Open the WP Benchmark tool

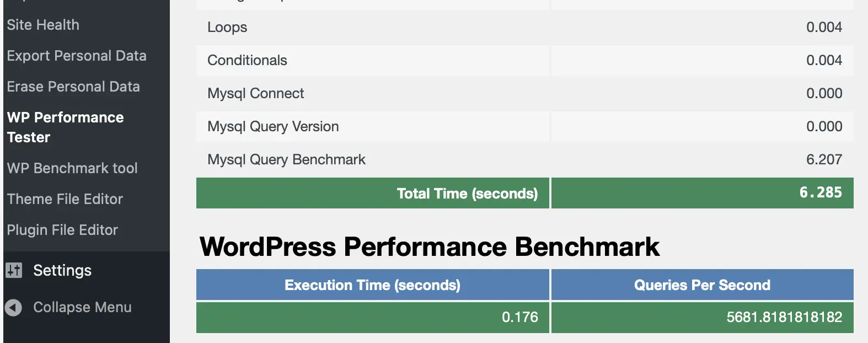tap(72, 168)
